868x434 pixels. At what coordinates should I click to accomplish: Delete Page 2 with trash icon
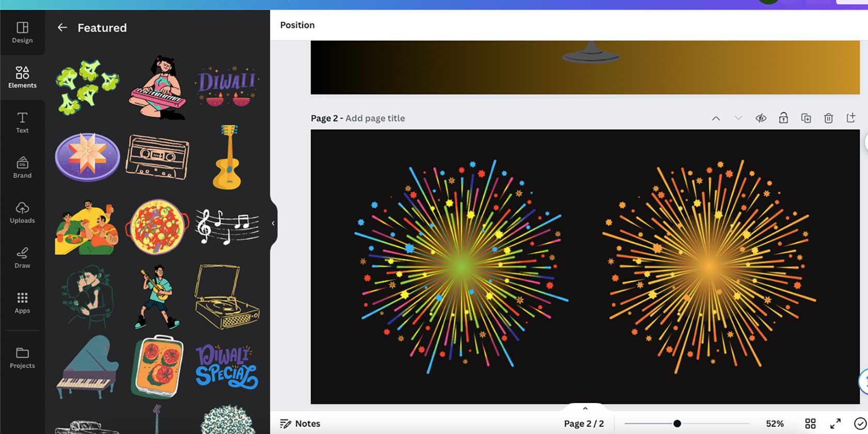[828, 118]
